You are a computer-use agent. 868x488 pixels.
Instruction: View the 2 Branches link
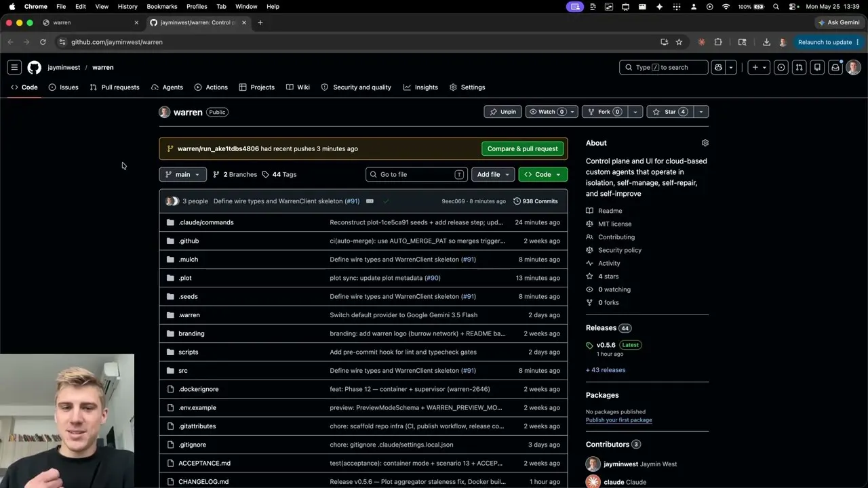(235, 174)
